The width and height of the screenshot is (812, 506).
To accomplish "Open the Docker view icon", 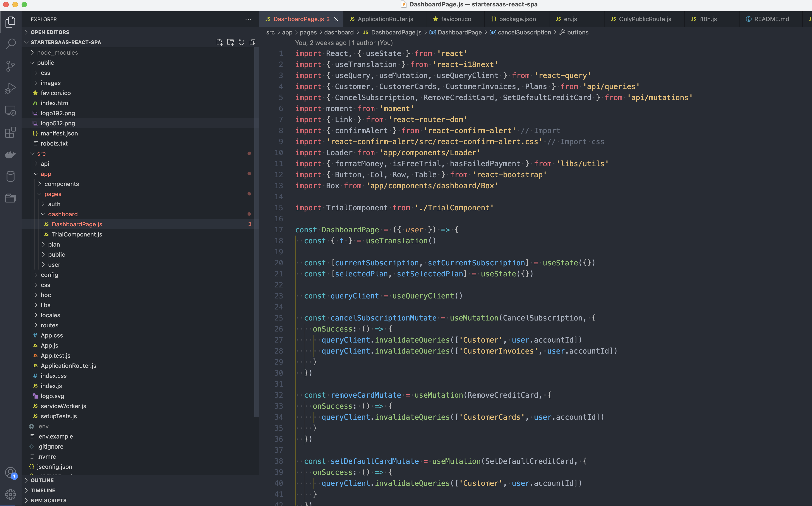I will point(10,154).
